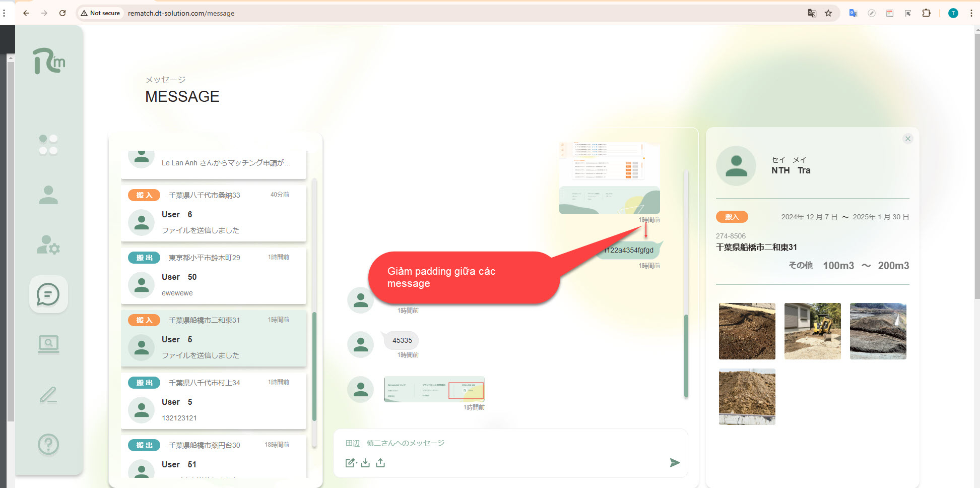
Task: Click the send message arrow icon
Action: tap(675, 463)
